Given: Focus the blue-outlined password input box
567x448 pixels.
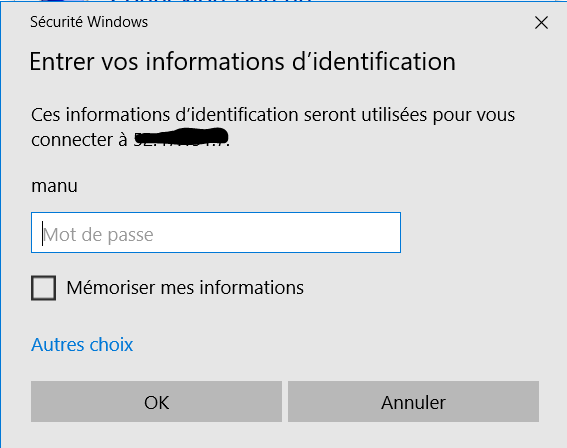Looking at the screenshot, I should [x=216, y=232].
